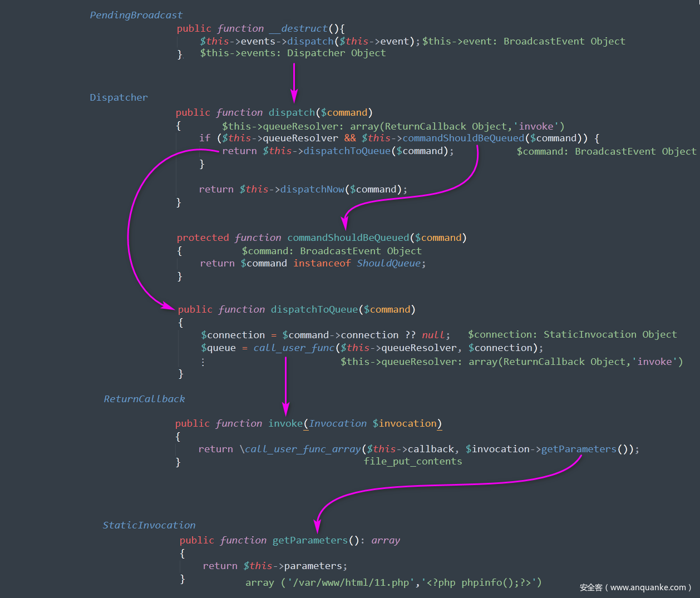700x598 pixels.
Task: Click the ShouldQueue interface name
Action: click(388, 263)
